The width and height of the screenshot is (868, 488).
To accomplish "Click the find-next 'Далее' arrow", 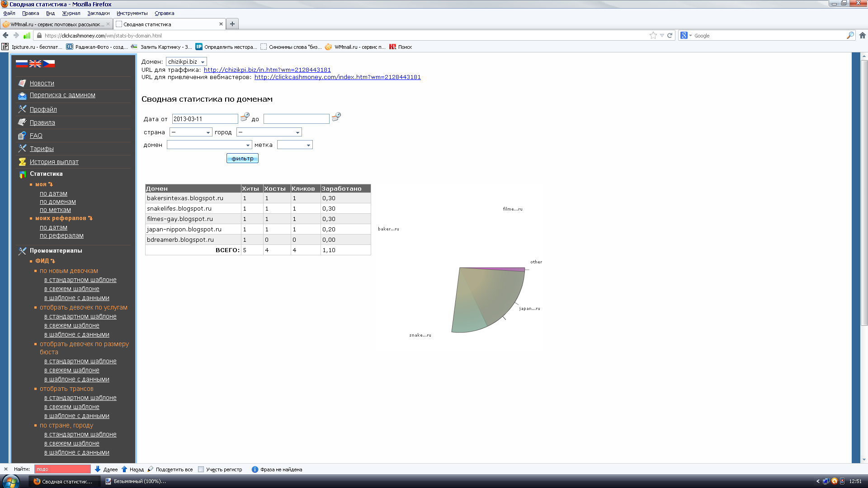I will coord(98,469).
